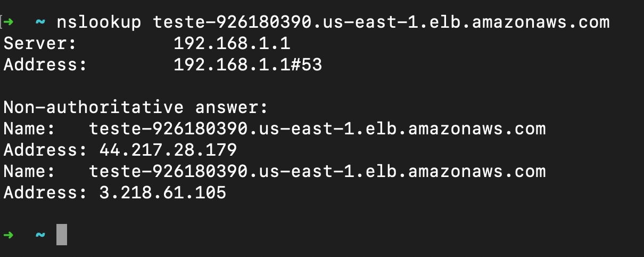Click the green arrow on the empty prompt
Screen dimensions: 644x257
(10, 235)
